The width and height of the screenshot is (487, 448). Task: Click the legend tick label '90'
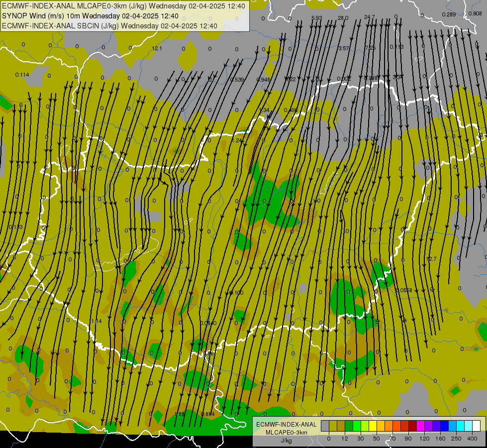pyautogui.click(x=408, y=439)
